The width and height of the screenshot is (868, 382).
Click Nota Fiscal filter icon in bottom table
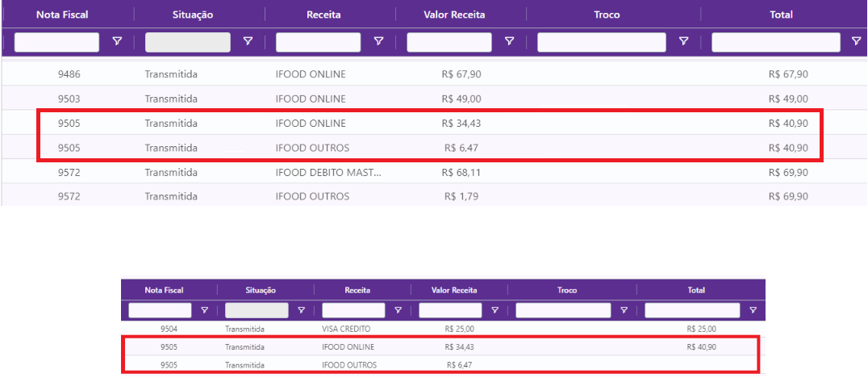point(205,310)
